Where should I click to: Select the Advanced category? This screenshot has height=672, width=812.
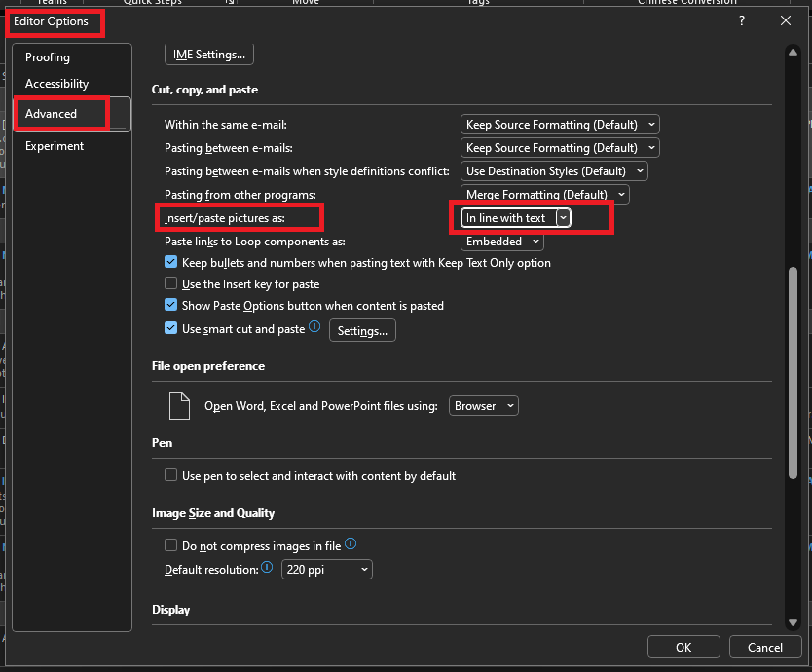71,114
